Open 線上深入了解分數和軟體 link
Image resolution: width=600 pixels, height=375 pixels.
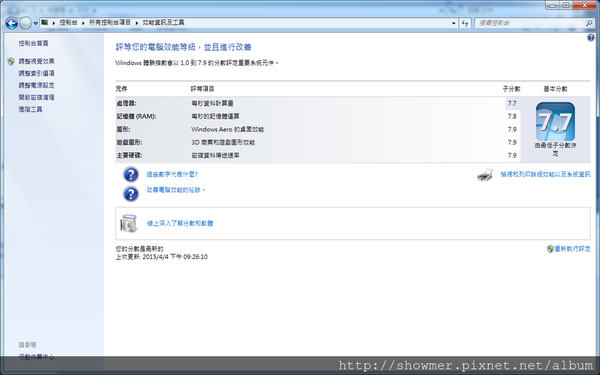(x=180, y=223)
